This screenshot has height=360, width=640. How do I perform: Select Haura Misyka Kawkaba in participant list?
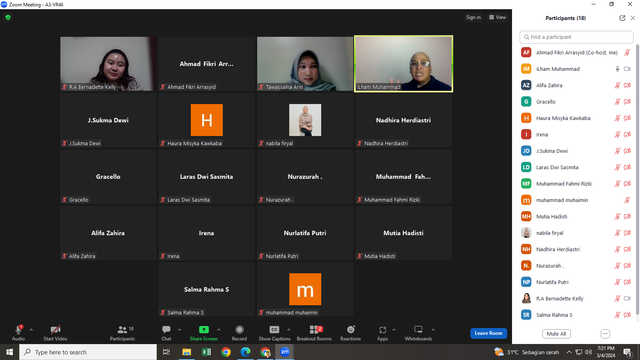(576, 118)
